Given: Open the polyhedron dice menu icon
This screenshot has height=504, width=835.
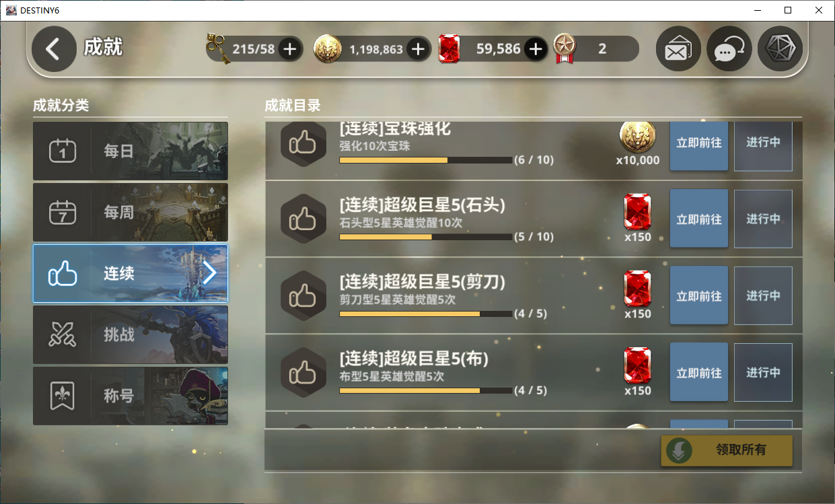Looking at the screenshot, I should coord(780,49).
